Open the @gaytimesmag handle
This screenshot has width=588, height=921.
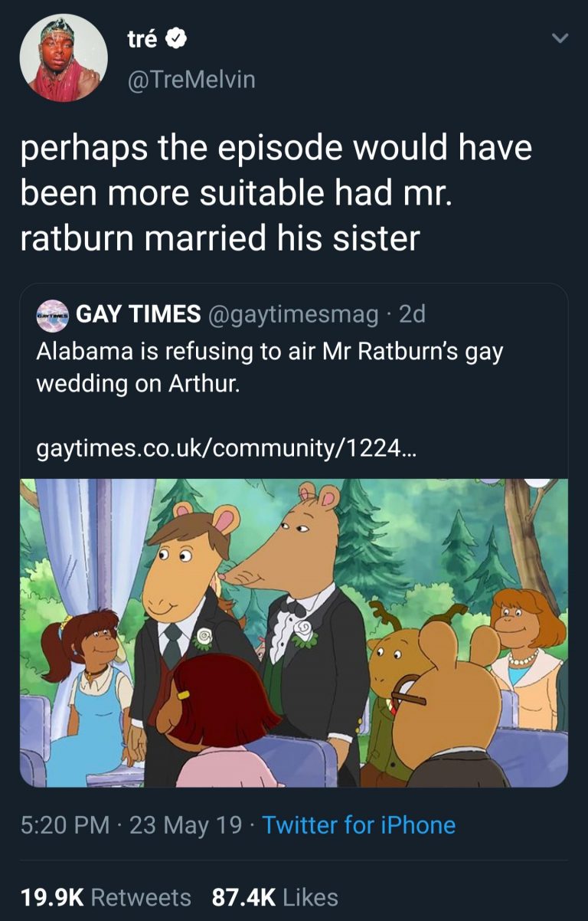[x=293, y=313]
